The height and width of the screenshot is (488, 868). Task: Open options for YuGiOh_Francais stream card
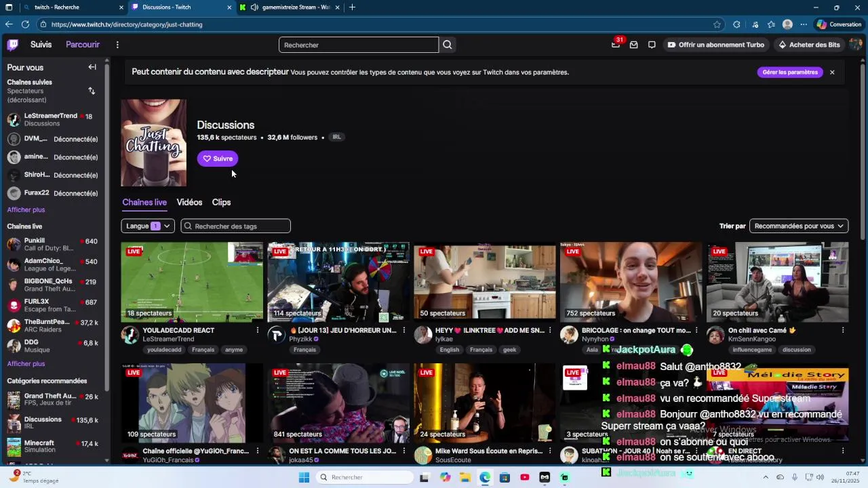pos(258,451)
